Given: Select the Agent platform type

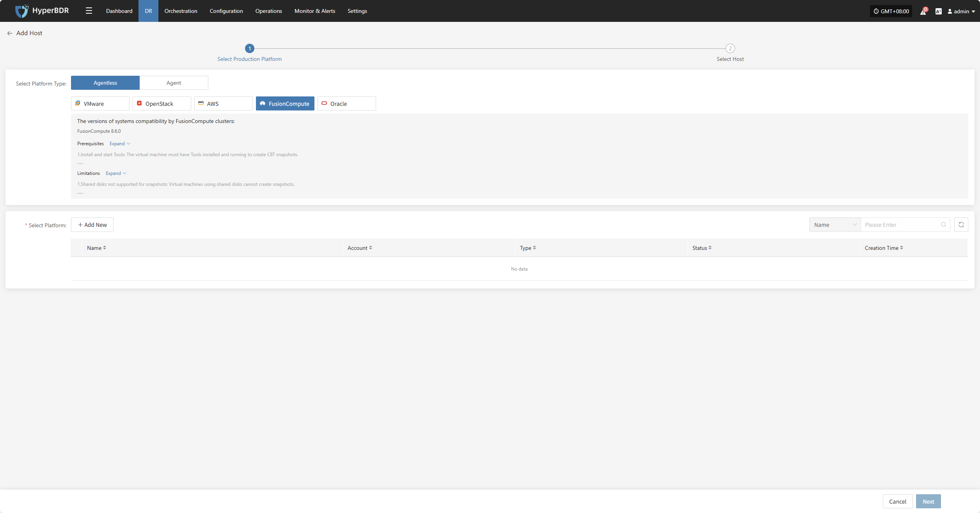Looking at the screenshot, I should point(174,83).
